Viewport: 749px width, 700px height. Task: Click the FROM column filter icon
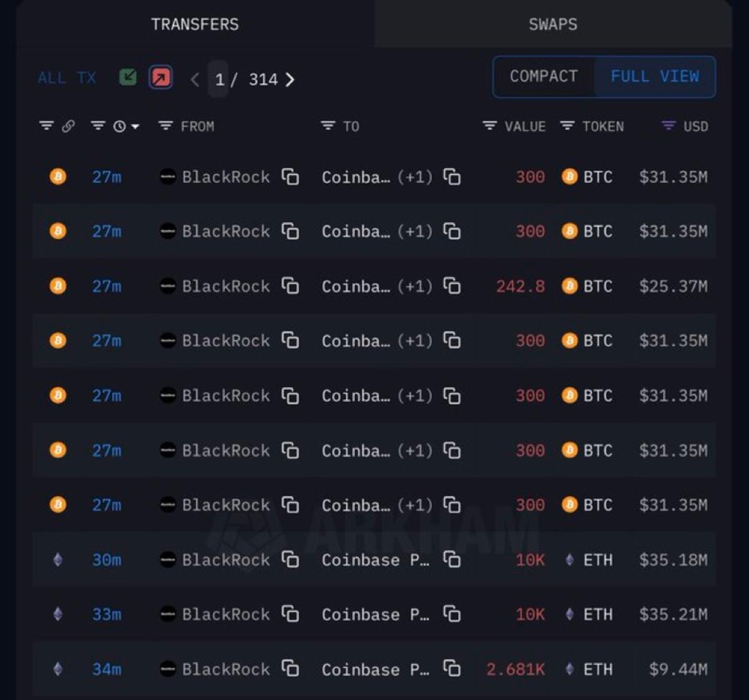pos(164,125)
